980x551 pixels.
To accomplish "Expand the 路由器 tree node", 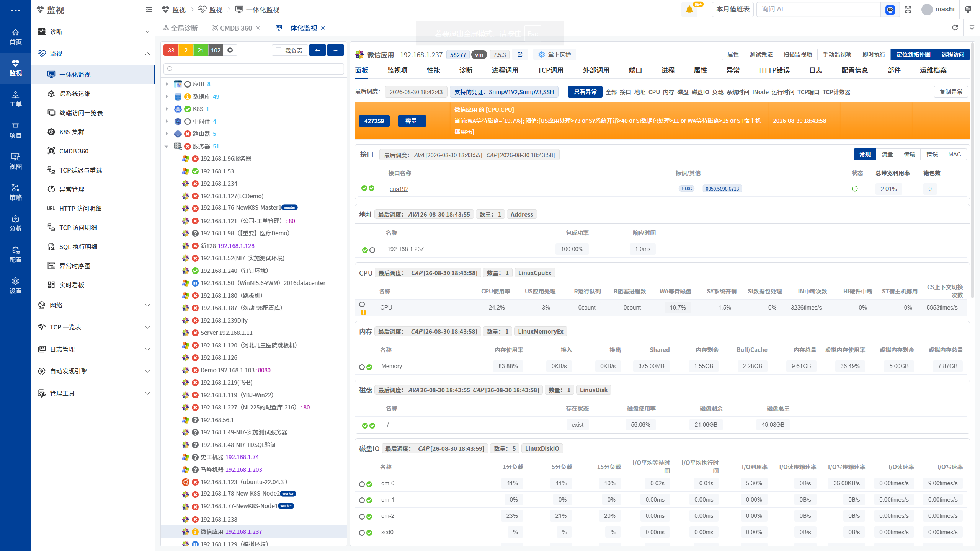I will [167, 134].
